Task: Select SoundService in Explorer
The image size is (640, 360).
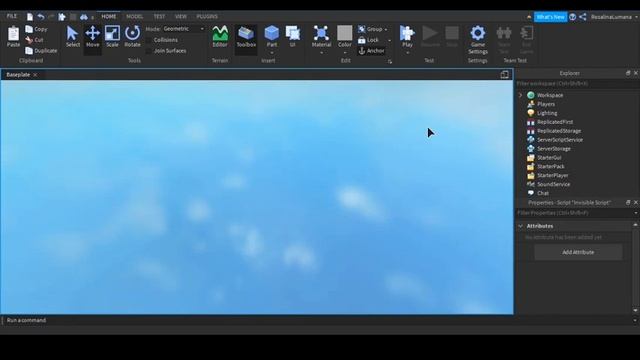Action: coord(553,184)
